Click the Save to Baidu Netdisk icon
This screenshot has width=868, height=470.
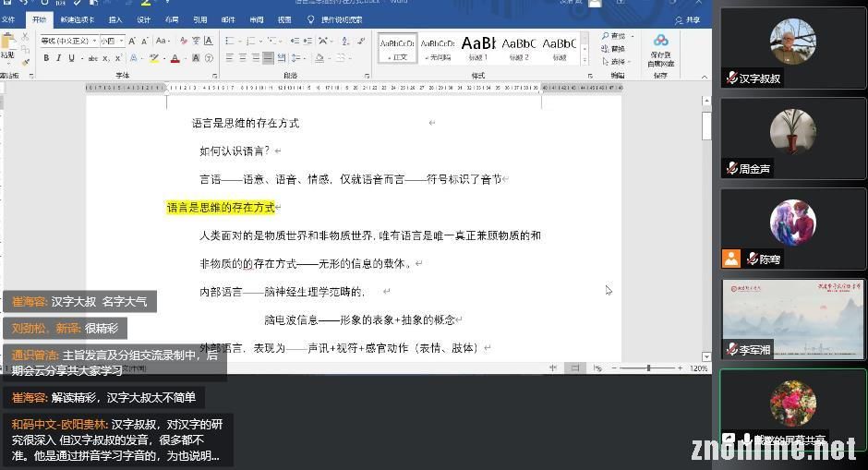click(x=660, y=41)
